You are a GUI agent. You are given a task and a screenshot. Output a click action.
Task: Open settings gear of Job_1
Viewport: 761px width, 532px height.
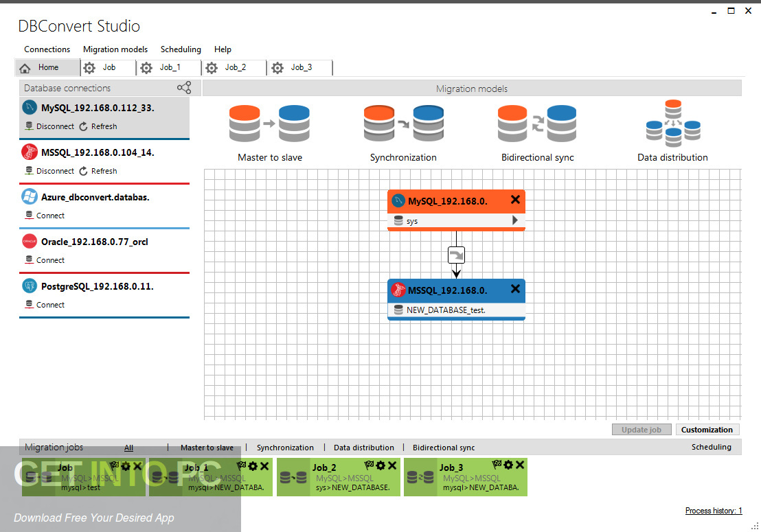(x=253, y=466)
